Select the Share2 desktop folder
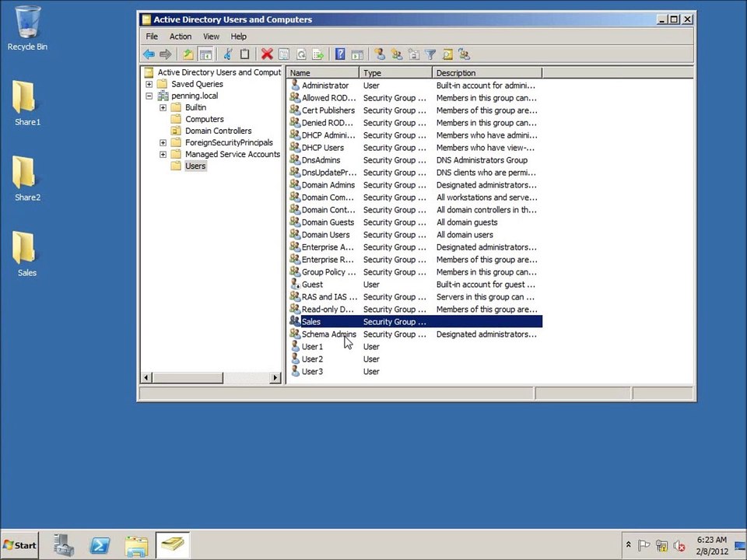 [x=27, y=178]
